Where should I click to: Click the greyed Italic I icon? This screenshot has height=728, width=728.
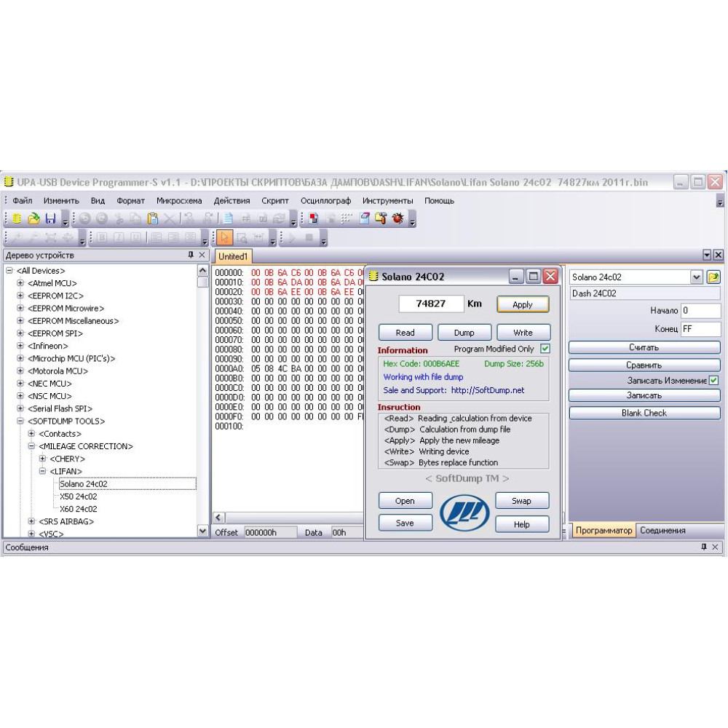[119, 238]
